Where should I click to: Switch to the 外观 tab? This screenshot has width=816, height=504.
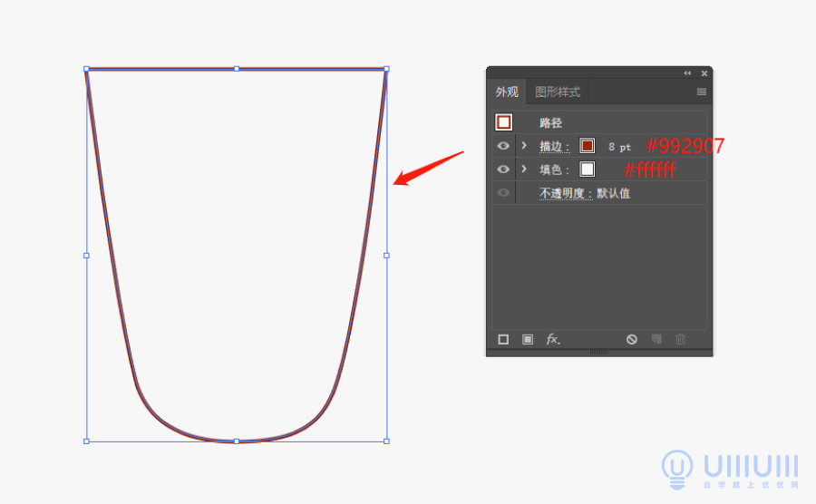(x=506, y=92)
